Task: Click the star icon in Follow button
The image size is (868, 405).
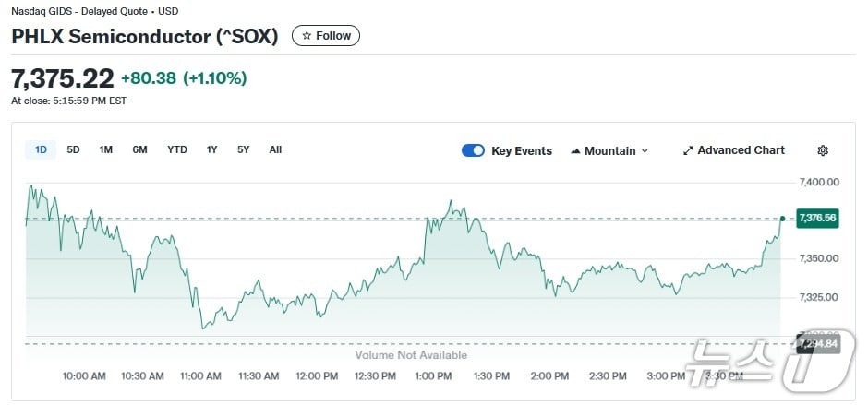Action: coord(307,36)
